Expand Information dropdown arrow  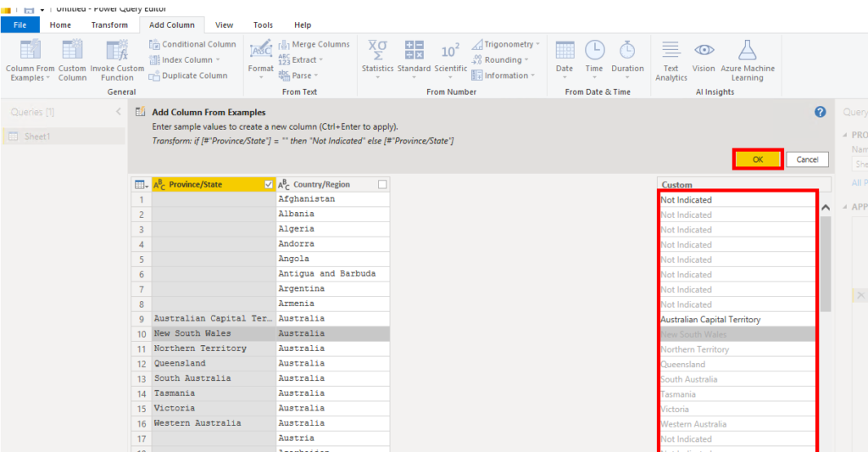tap(532, 75)
